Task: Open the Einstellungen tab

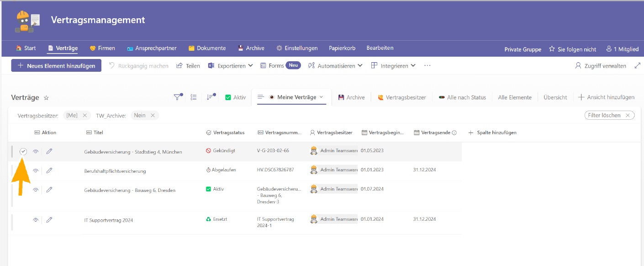Action: click(297, 48)
